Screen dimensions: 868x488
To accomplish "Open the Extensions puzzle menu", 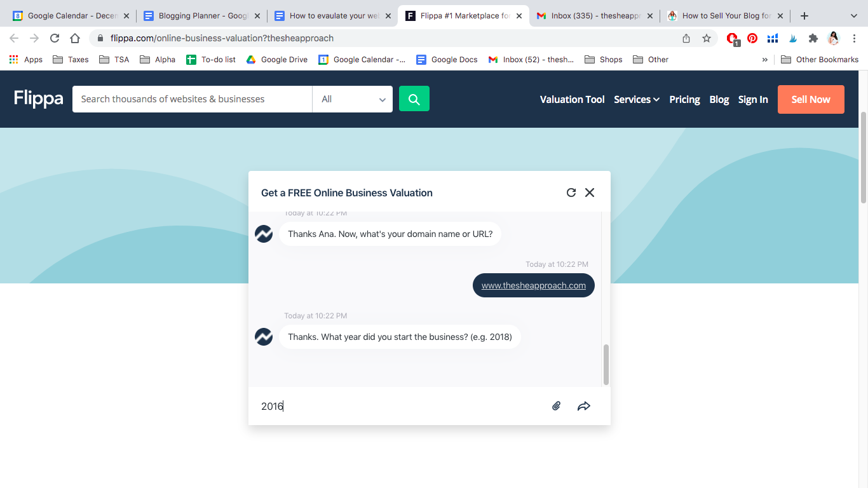I will (x=813, y=38).
